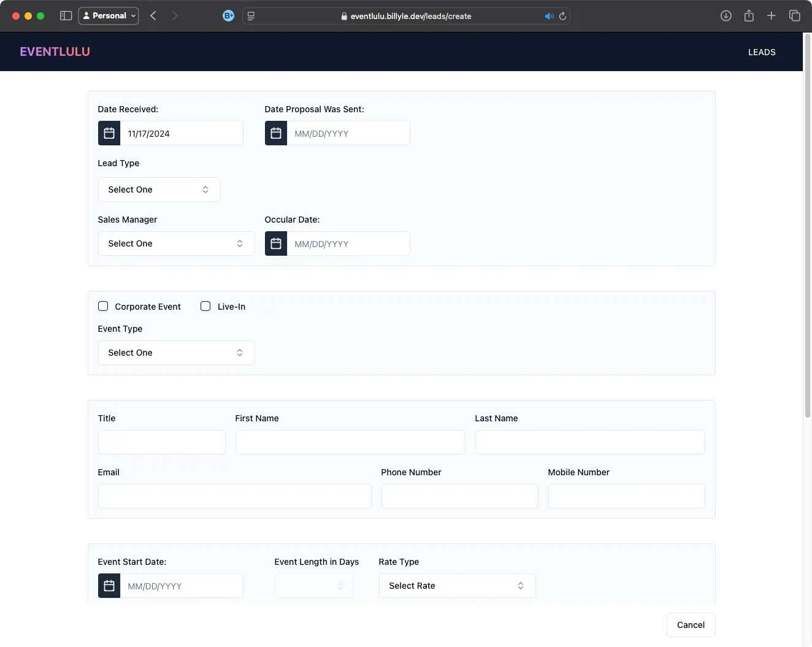Click the Cancel button
Screen dimensions: 812x647
(x=691, y=625)
